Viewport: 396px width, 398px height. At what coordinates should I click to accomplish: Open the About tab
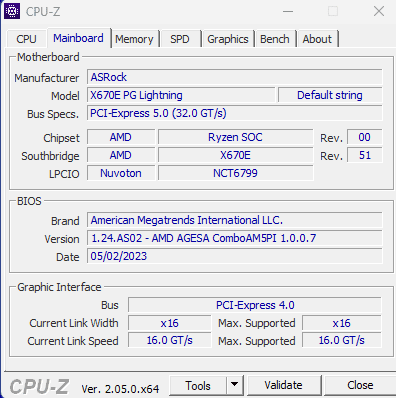click(317, 39)
